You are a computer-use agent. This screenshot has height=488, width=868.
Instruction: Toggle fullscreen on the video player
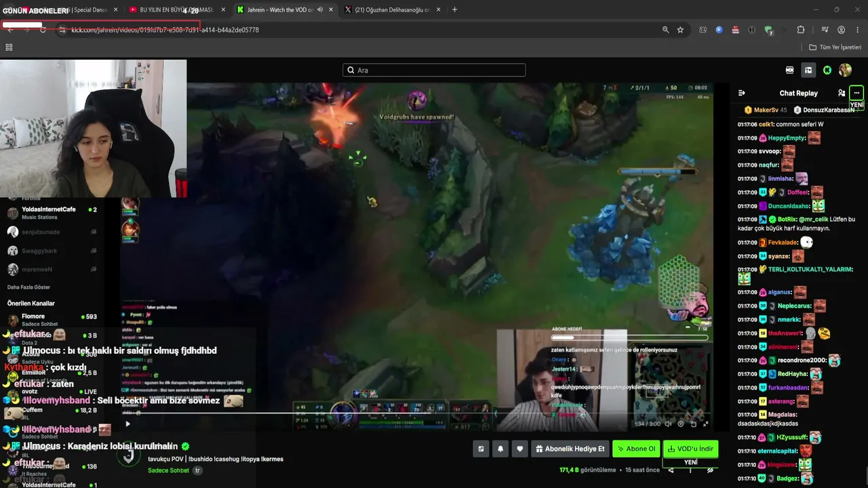(x=705, y=424)
